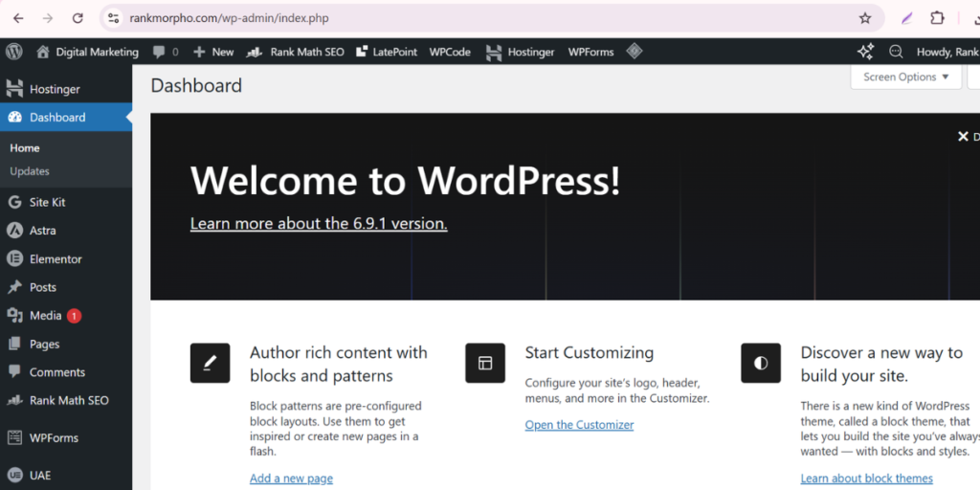Screen dimensions: 980x490
Task: Click the search magnifier icon in admin bar
Action: pos(896,52)
